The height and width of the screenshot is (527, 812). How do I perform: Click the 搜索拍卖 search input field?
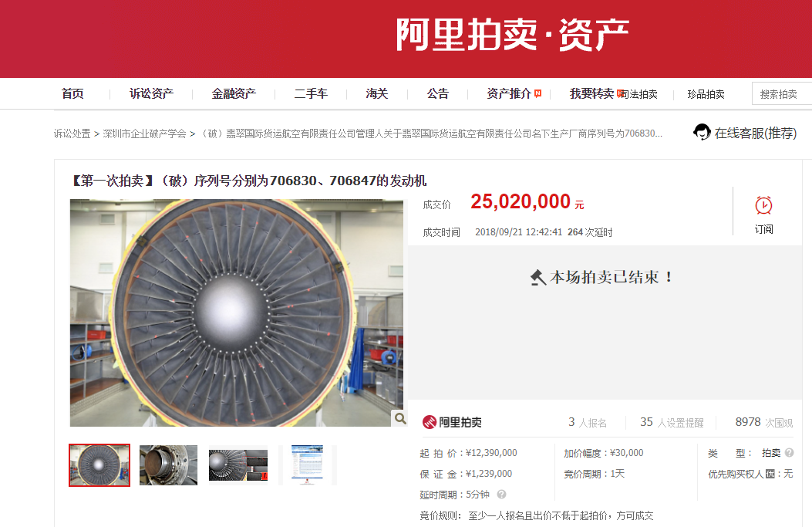click(x=782, y=94)
